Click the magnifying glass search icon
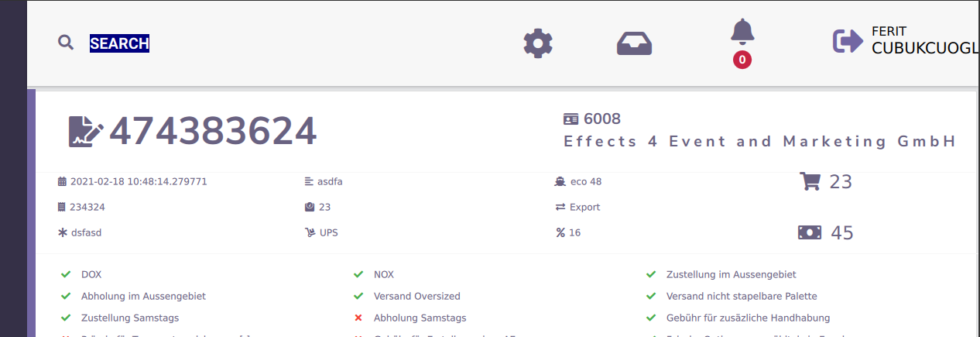Image resolution: width=980 pixels, height=337 pixels. 66,43
